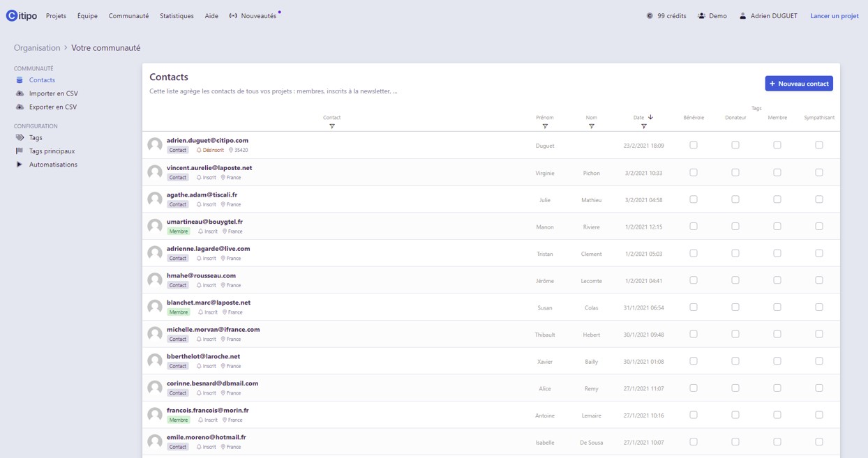Image resolution: width=868 pixels, height=458 pixels.
Task: Open Tags via its tag icon
Action: [x=20, y=138]
